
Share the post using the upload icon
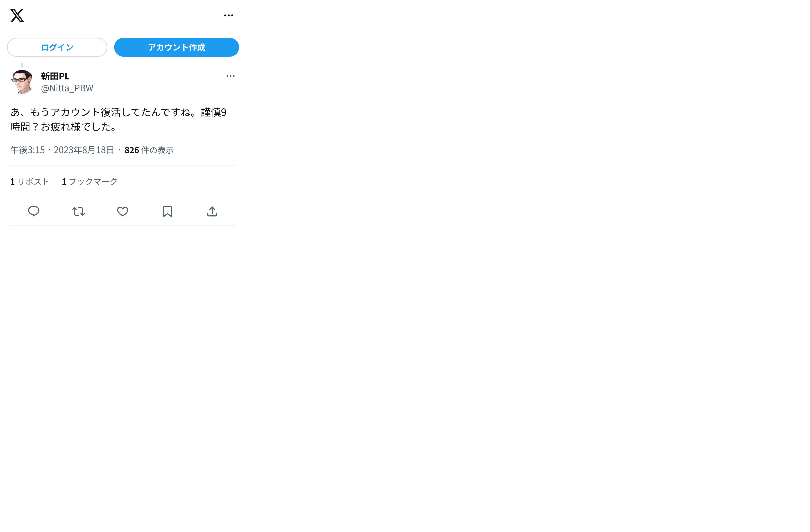(212, 211)
